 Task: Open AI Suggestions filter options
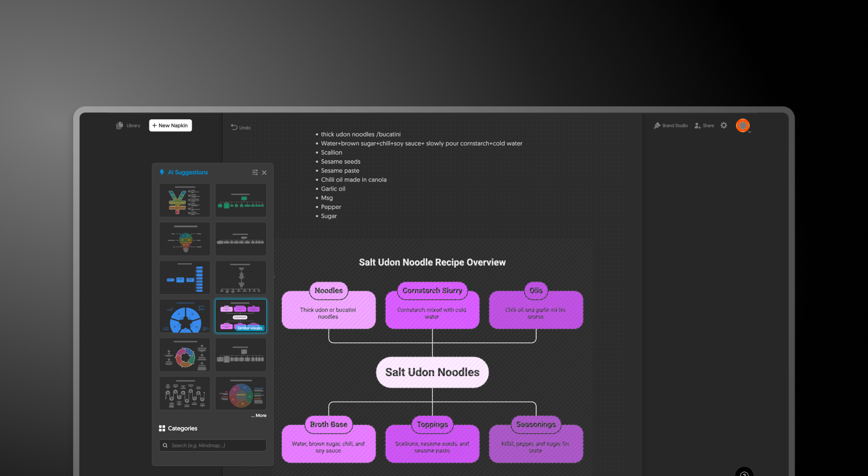click(255, 173)
